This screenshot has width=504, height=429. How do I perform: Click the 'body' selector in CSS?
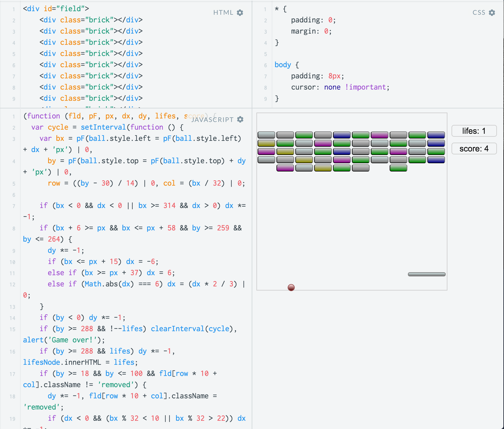283,65
